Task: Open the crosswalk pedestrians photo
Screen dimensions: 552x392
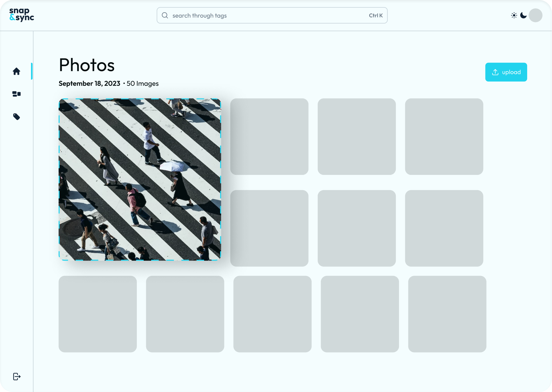Action: click(x=140, y=179)
